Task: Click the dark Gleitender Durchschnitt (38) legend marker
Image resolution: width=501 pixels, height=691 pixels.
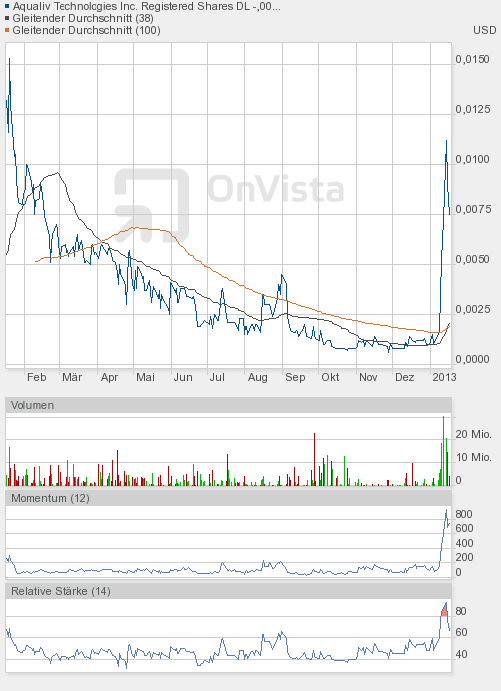Action: [7, 19]
